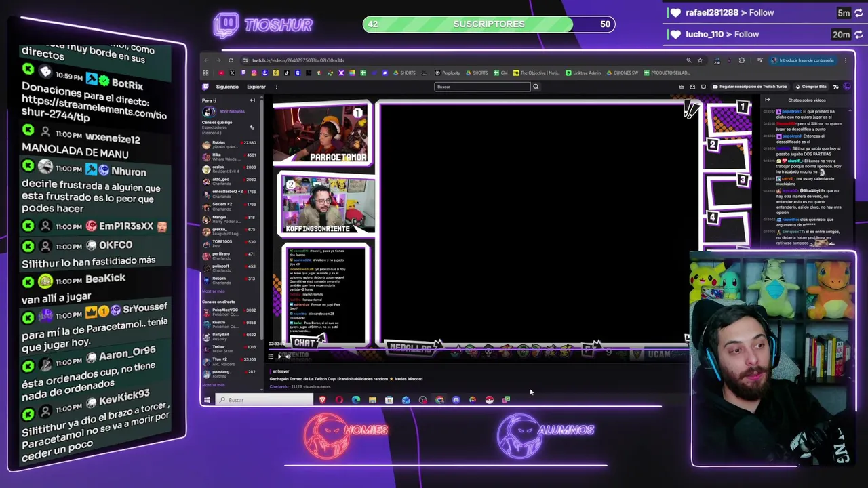Open the Perplexity bookmark
868x488 pixels.
click(x=448, y=73)
